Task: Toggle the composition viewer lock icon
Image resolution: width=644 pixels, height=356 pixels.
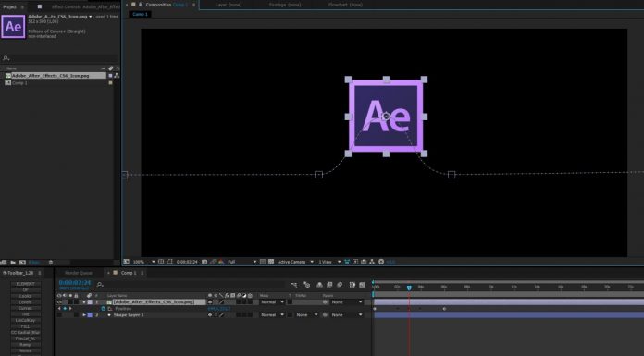Action: (140, 5)
